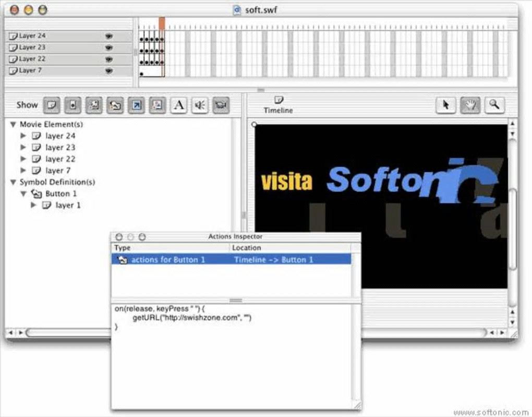
Task: Hide Layer 24 with its eye icon
Action: pos(109,36)
